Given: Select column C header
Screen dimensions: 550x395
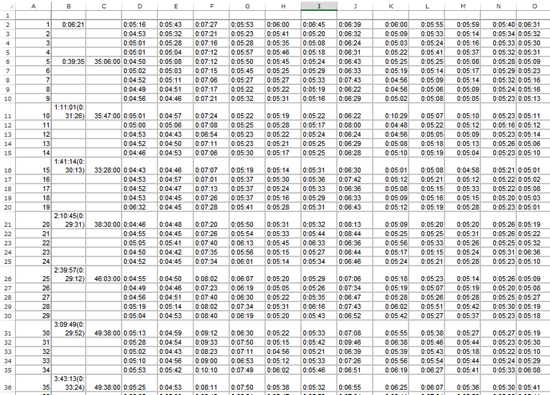Looking at the screenshot, I should pyautogui.click(x=104, y=6).
